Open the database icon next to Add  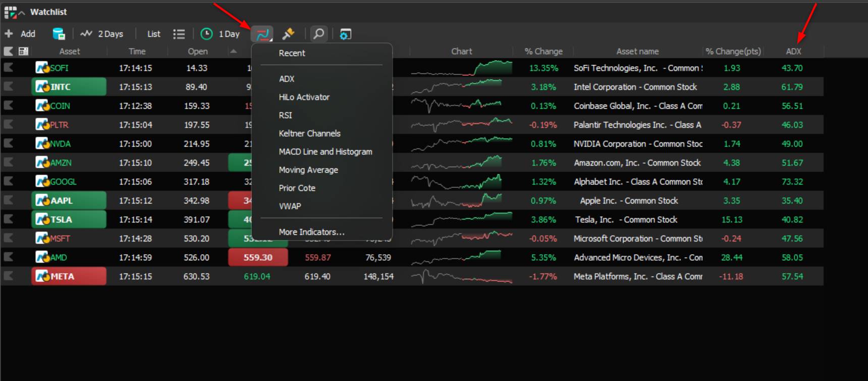pos(59,34)
